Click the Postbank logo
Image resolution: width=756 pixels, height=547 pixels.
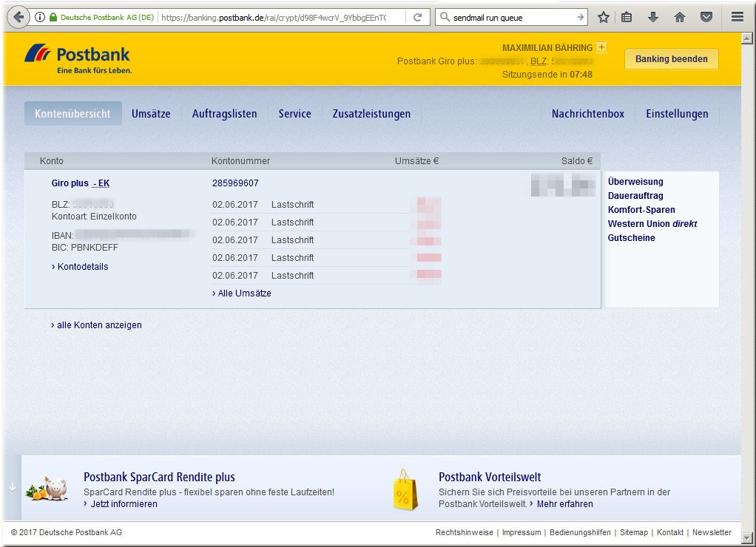point(78,59)
